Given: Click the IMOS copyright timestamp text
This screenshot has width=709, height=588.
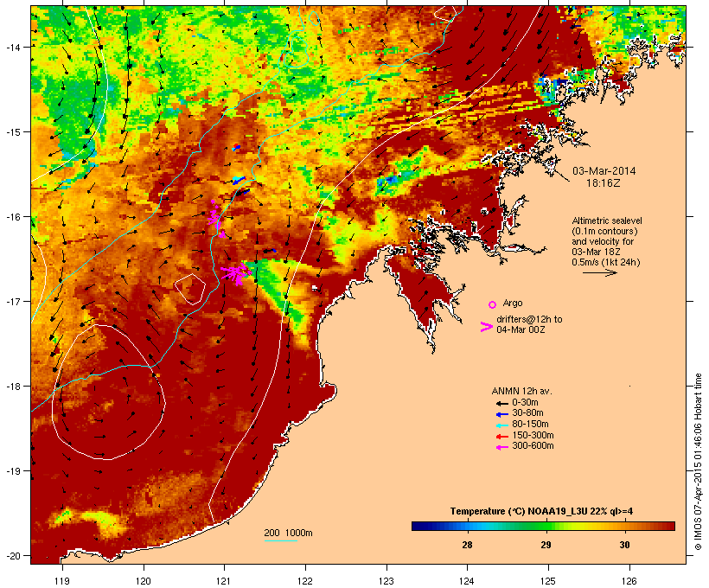Looking at the screenshot, I should 698,462.
